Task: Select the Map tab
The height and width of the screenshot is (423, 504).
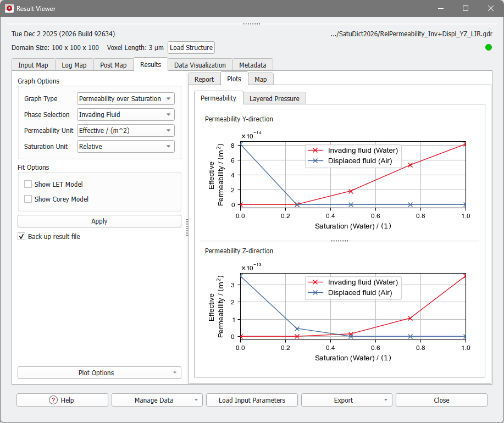Action: [x=260, y=79]
